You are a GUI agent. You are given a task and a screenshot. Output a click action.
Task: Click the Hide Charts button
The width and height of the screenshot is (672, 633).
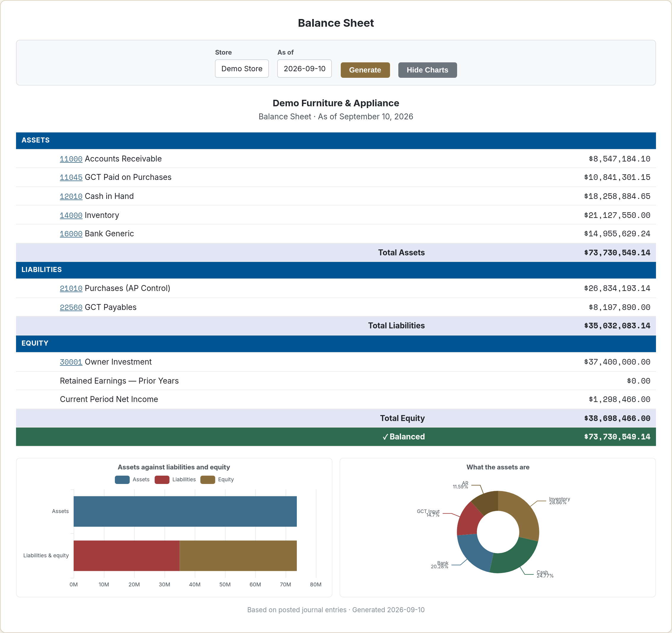point(427,70)
